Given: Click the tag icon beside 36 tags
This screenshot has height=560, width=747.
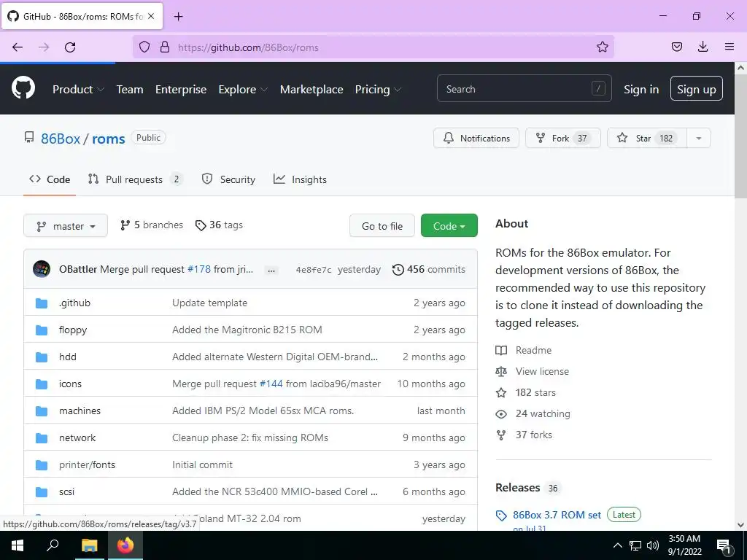Looking at the screenshot, I should pos(201,225).
